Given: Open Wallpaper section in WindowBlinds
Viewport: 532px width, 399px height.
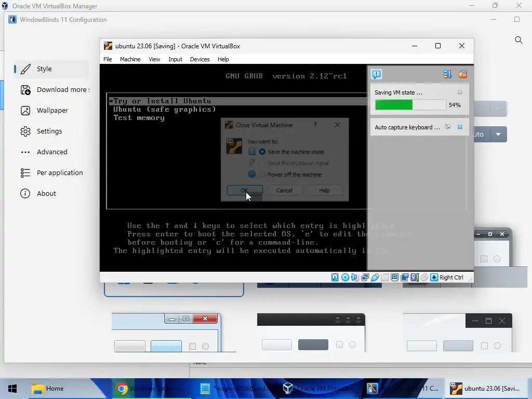Looking at the screenshot, I should (51, 110).
